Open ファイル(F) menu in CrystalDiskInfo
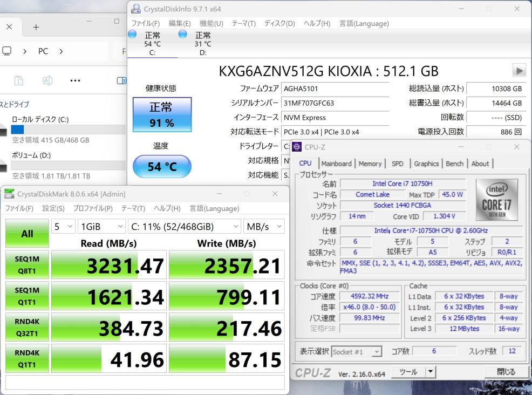Viewport: 532px width, 395px height. pyautogui.click(x=146, y=23)
